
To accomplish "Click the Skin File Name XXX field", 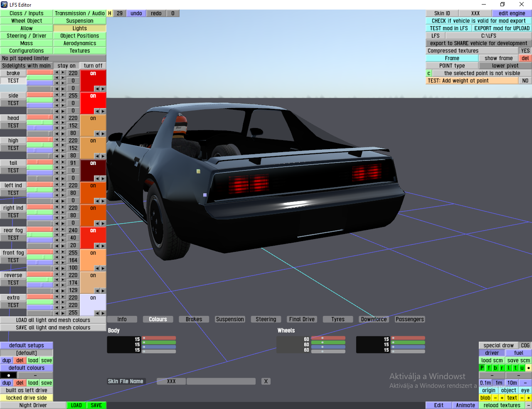I will 171,381.
